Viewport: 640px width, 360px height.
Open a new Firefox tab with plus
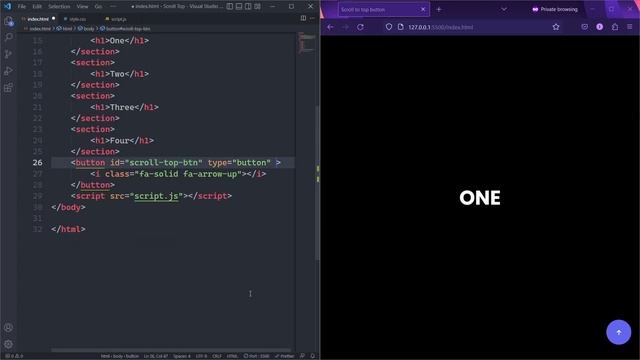coord(439,9)
